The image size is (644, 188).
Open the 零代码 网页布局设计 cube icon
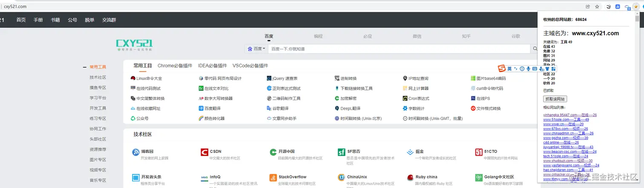[201, 78]
